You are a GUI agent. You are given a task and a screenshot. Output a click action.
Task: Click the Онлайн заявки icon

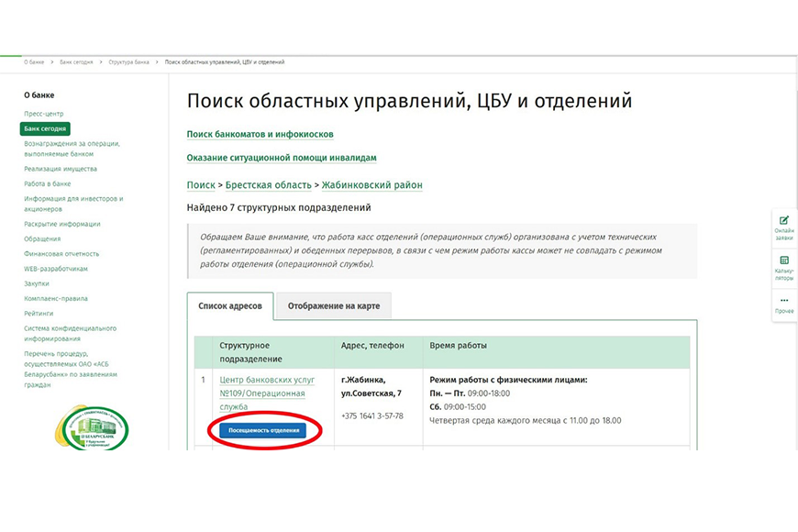[784, 226]
